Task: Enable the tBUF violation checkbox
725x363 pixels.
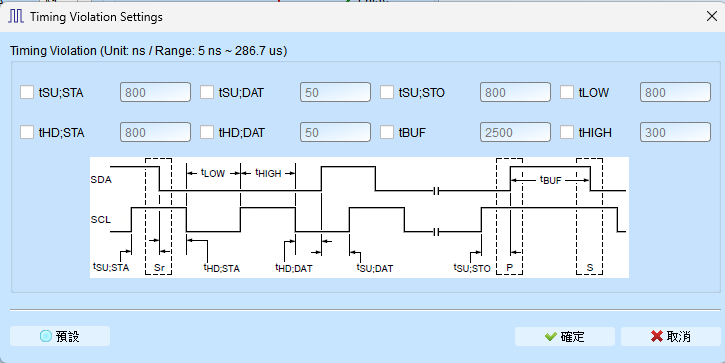Action: pos(387,132)
